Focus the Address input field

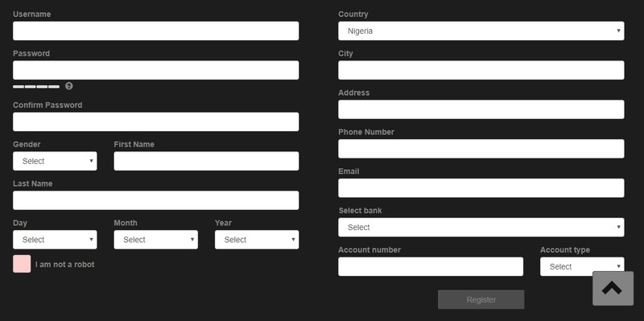481,109
